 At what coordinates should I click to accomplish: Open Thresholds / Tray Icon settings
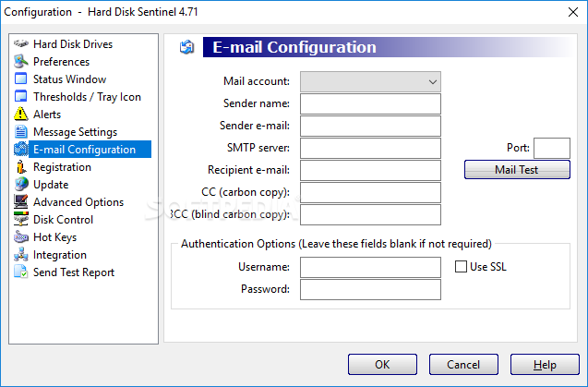click(x=87, y=97)
